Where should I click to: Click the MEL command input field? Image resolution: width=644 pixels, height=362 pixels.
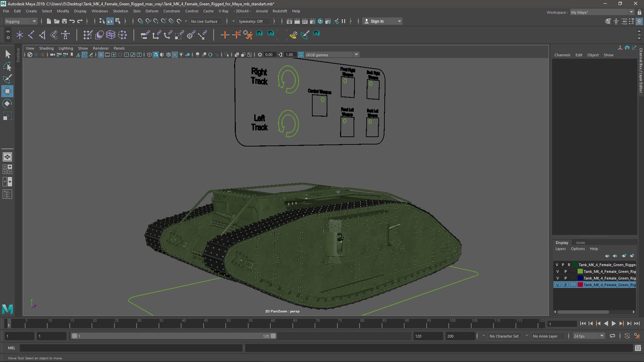(x=131, y=348)
